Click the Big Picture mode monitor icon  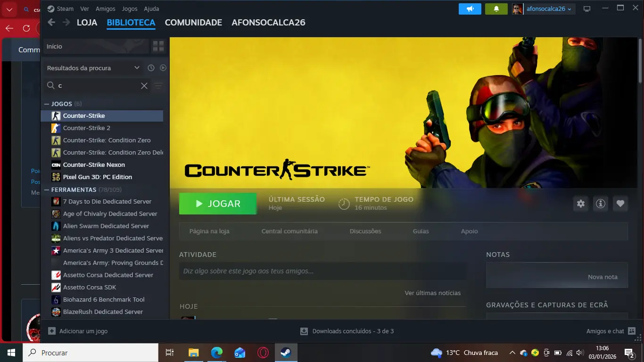tap(587, 9)
